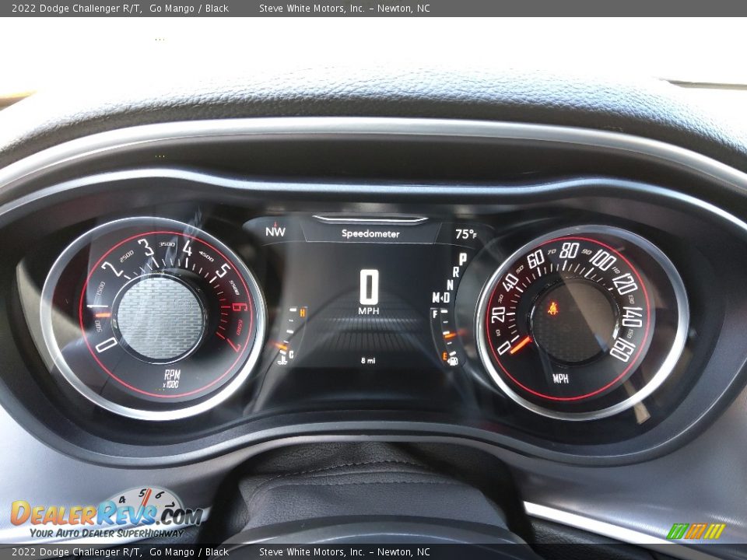Click '2022 Dodge Challenger R/T' in the header caption

pos(76,8)
